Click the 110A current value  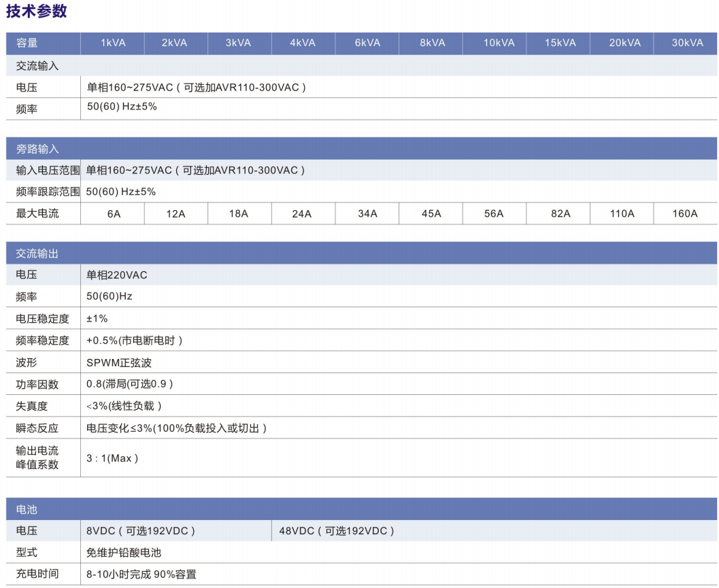point(622,213)
